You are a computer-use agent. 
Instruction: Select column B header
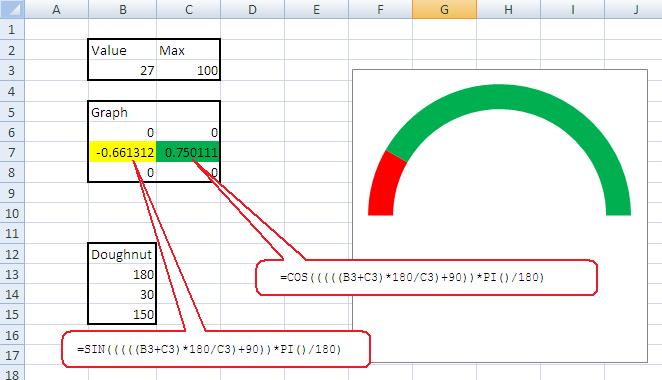click(122, 9)
